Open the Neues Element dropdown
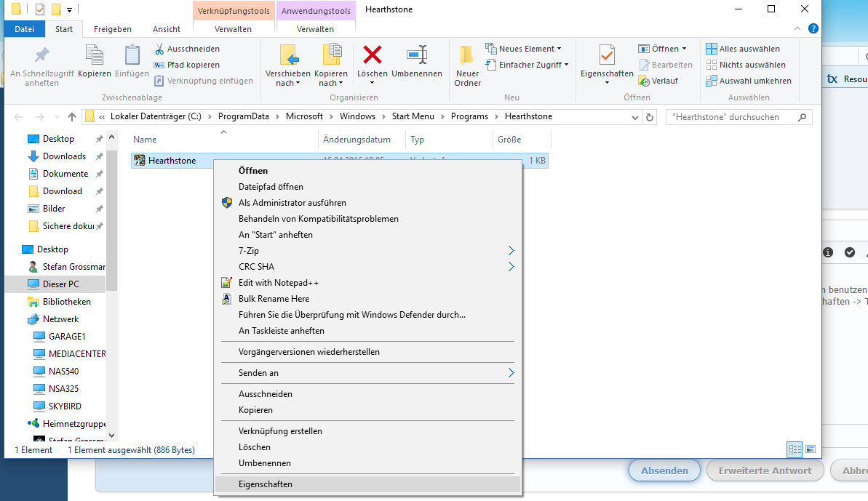Image resolution: width=868 pixels, height=501 pixels. click(x=559, y=49)
